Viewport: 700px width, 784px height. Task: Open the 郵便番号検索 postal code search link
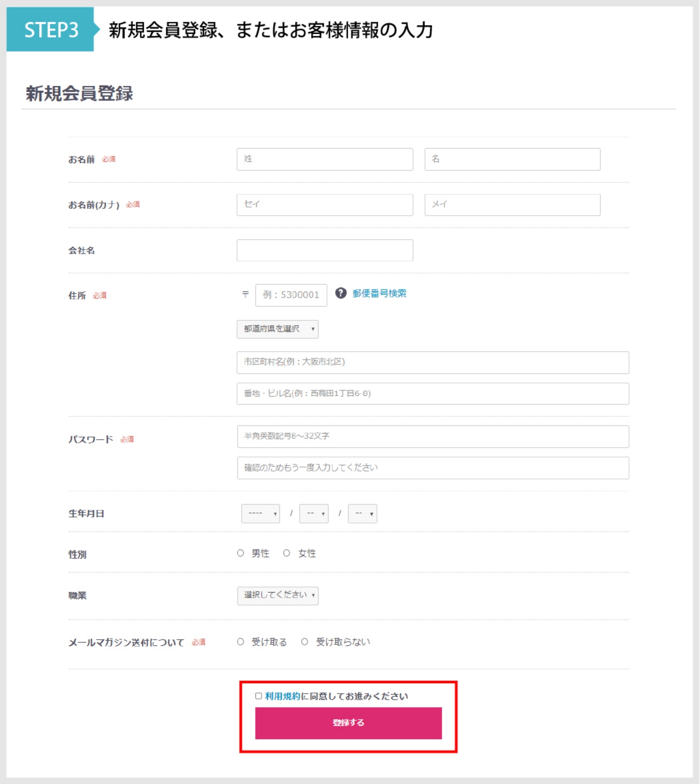coord(379,293)
